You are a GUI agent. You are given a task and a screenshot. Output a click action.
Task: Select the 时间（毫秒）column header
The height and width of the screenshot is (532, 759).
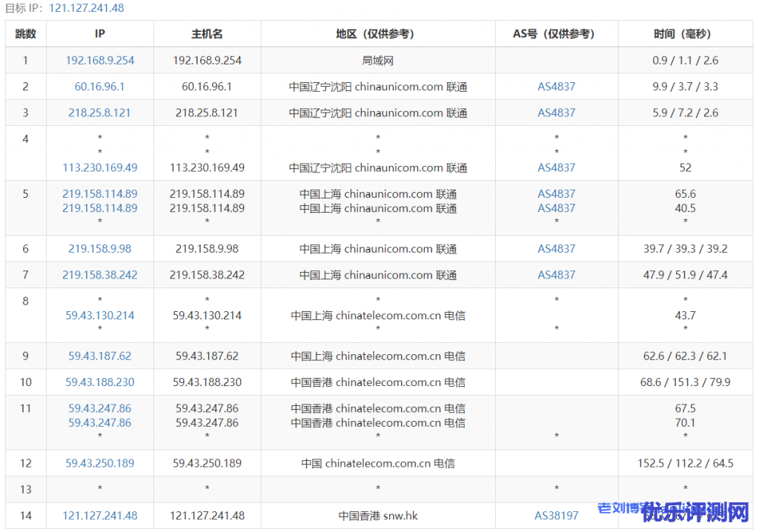point(685,34)
